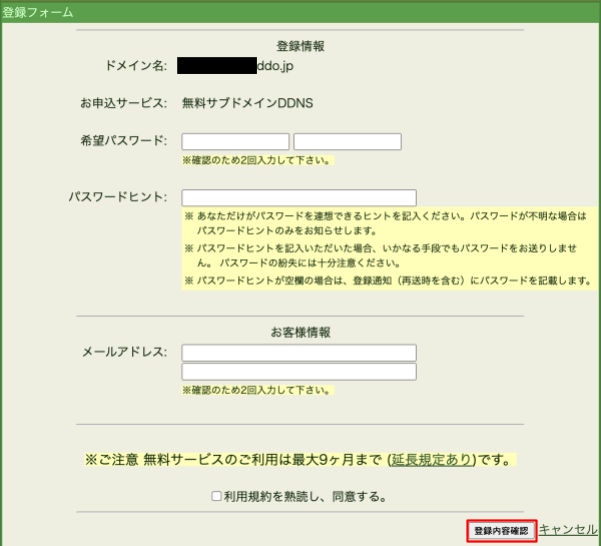Click the first メールアドレス input field

click(298, 352)
